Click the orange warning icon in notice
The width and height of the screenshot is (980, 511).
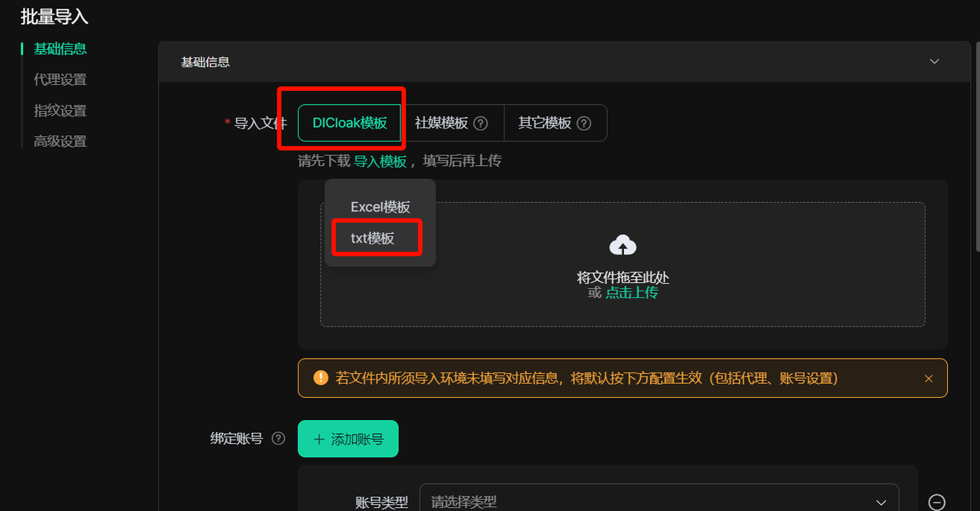(x=321, y=378)
